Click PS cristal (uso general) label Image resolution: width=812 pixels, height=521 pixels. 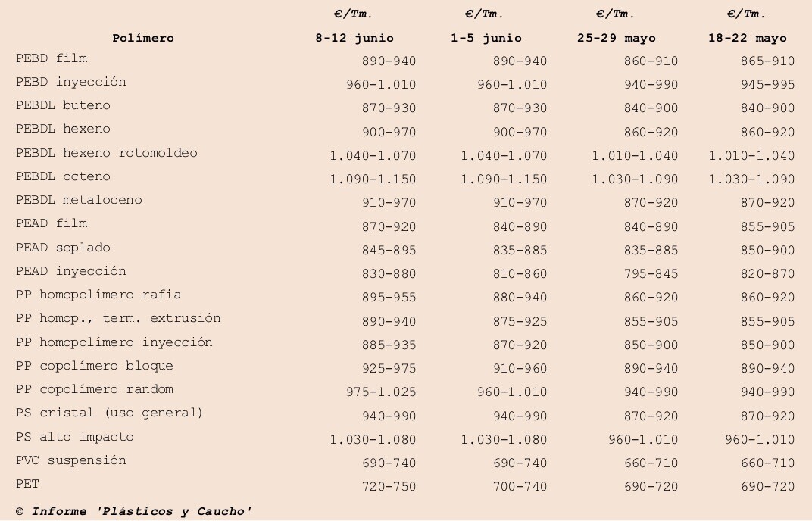tap(109, 413)
